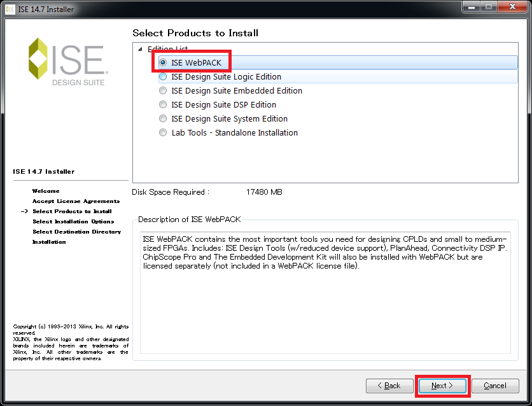Image resolution: width=532 pixels, height=406 pixels.
Task: Click the Welcome step in sidebar
Action: (x=46, y=191)
